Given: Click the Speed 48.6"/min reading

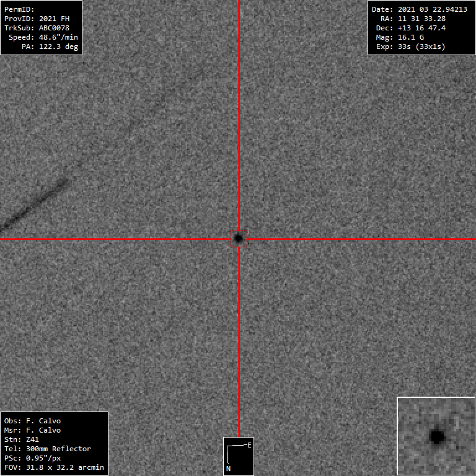Looking at the screenshot, I should coord(43,37).
